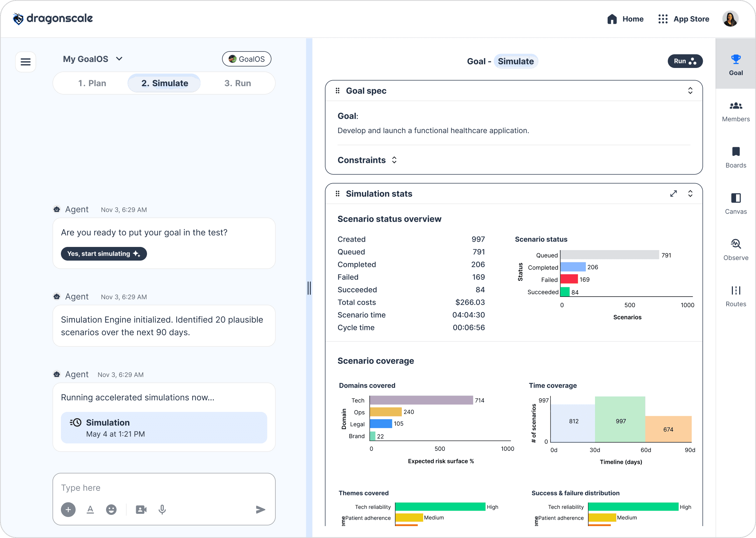
Task: Click the Run button
Action: (x=685, y=61)
